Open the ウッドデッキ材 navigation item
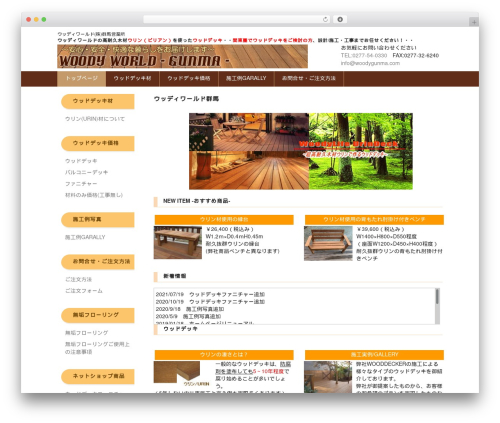Screen dimensions: 500x423 (x=132, y=78)
